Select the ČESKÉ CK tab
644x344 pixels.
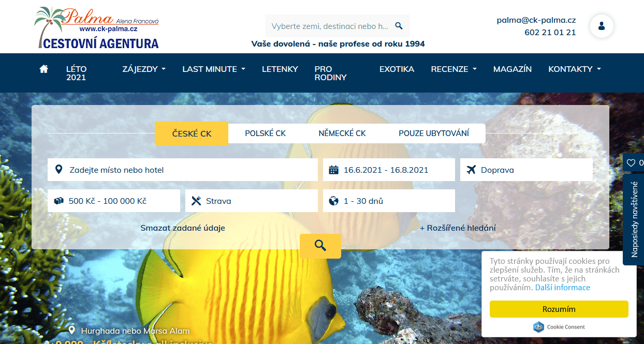click(192, 133)
